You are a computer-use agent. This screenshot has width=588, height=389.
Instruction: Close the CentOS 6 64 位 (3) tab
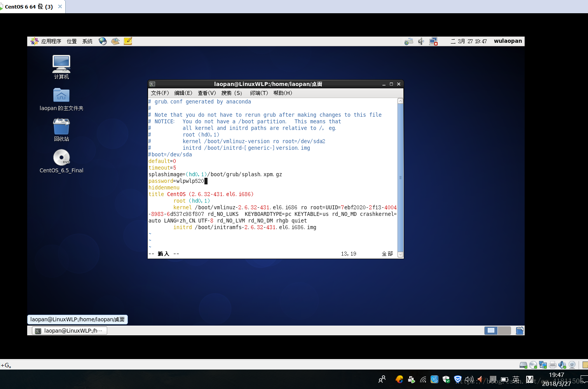(x=60, y=7)
